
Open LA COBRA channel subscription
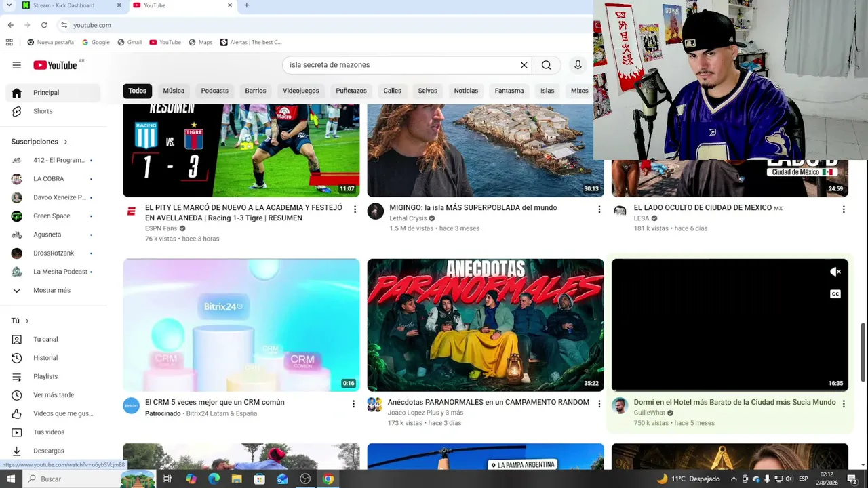point(54,179)
